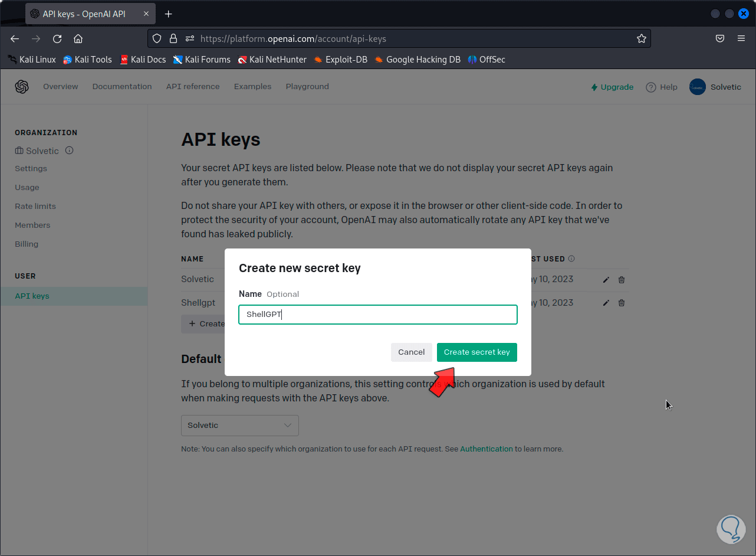Open the OffSec bookmark

coord(487,60)
